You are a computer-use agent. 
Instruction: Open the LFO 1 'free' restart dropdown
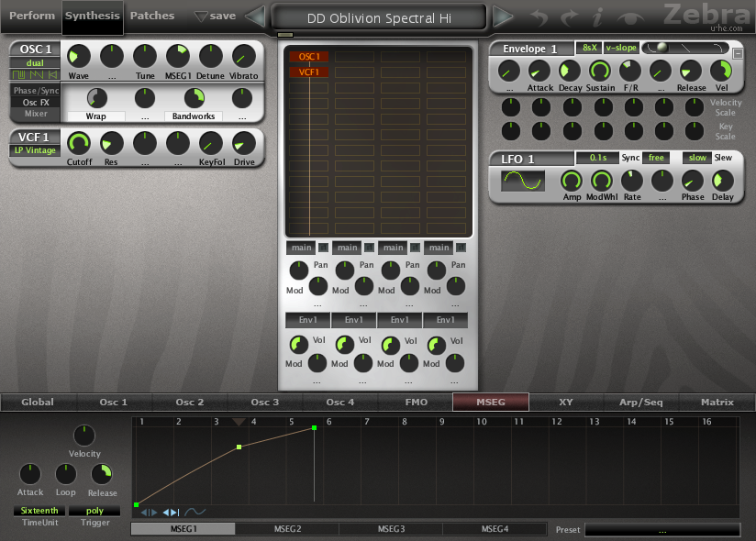click(x=656, y=158)
